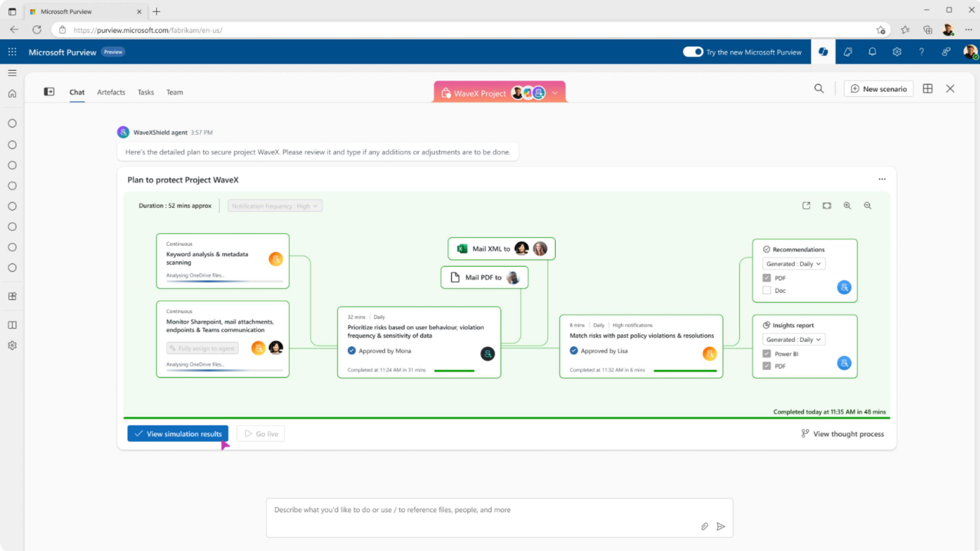980x551 pixels.
Task: Zoom in on the plan diagram
Action: click(847, 206)
